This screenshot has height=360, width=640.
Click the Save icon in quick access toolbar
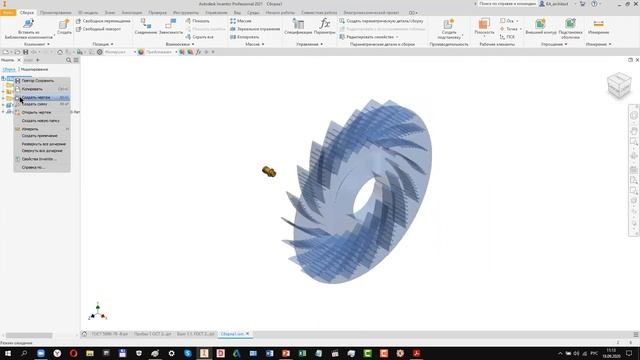pyautogui.click(x=25, y=52)
